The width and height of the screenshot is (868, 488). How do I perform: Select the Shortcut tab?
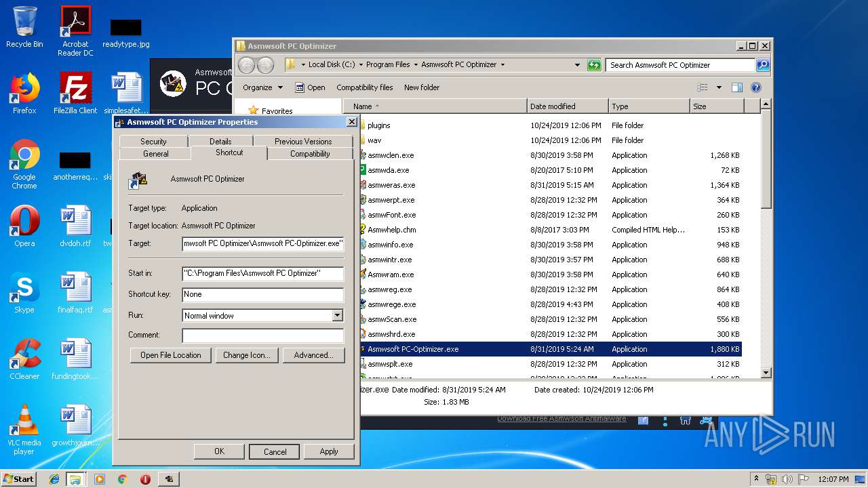tap(229, 152)
